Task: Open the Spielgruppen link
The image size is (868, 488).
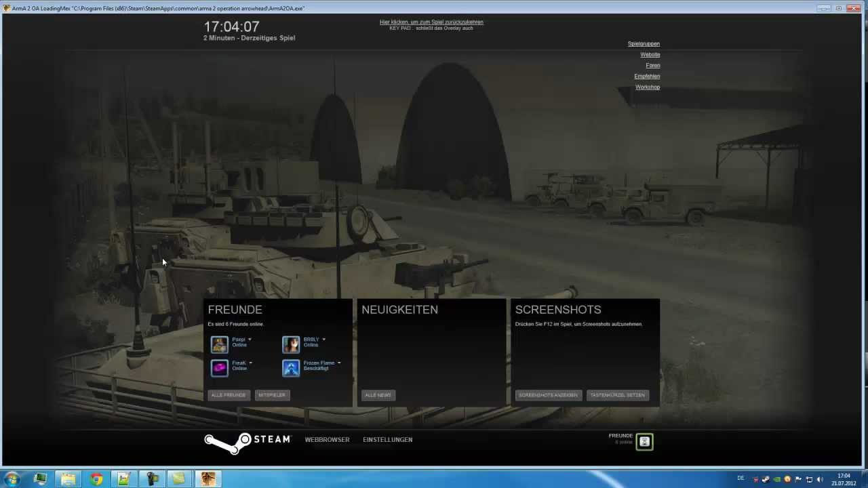Action: point(644,43)
